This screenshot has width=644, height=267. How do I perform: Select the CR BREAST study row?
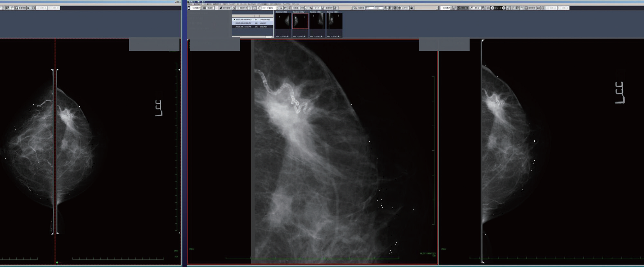coord(252,27)
